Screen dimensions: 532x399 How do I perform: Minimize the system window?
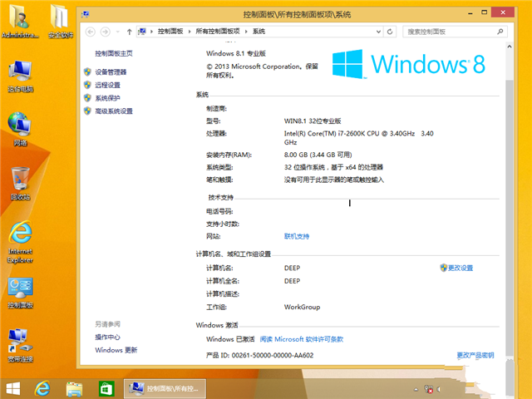pyautogui.click(x=470, y=13)
